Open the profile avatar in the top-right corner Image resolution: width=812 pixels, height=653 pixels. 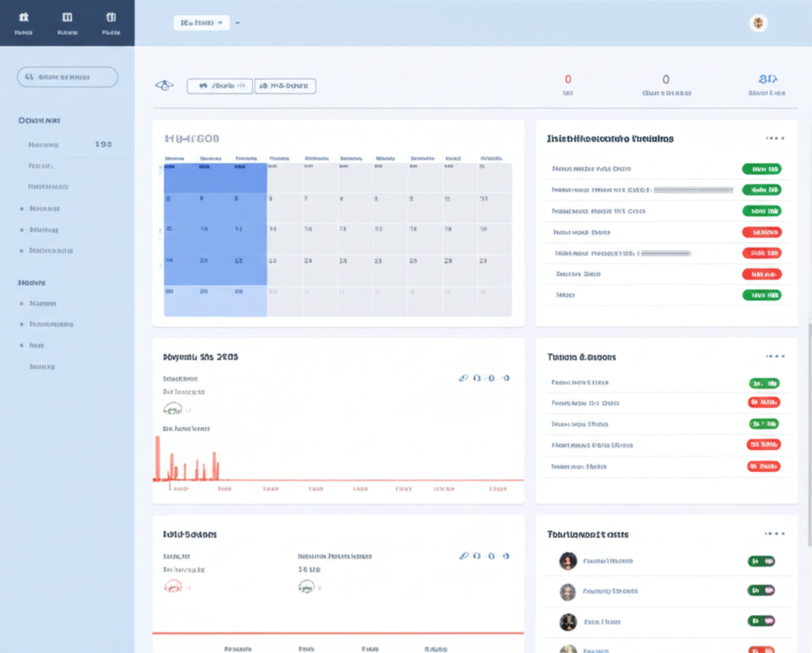[759, 23]
